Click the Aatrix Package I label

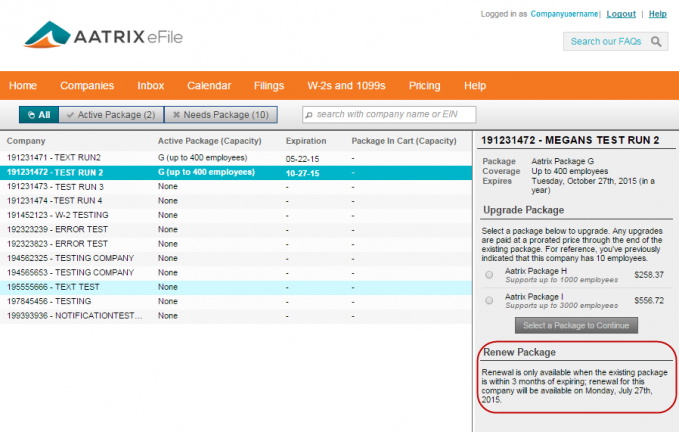[534, 297]
